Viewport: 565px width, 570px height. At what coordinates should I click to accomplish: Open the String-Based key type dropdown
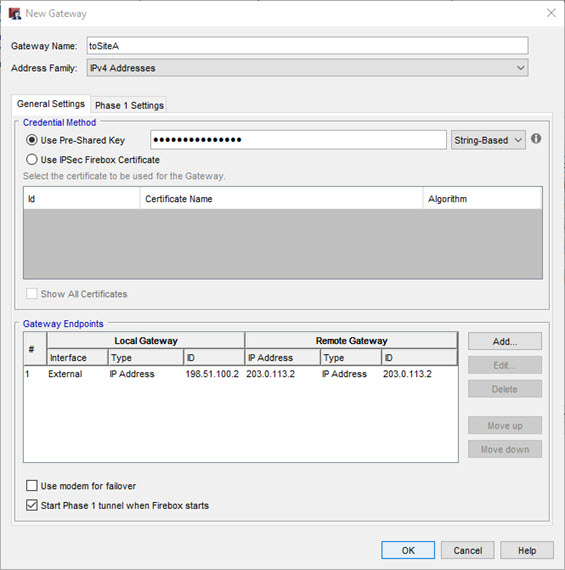(488, 140)
